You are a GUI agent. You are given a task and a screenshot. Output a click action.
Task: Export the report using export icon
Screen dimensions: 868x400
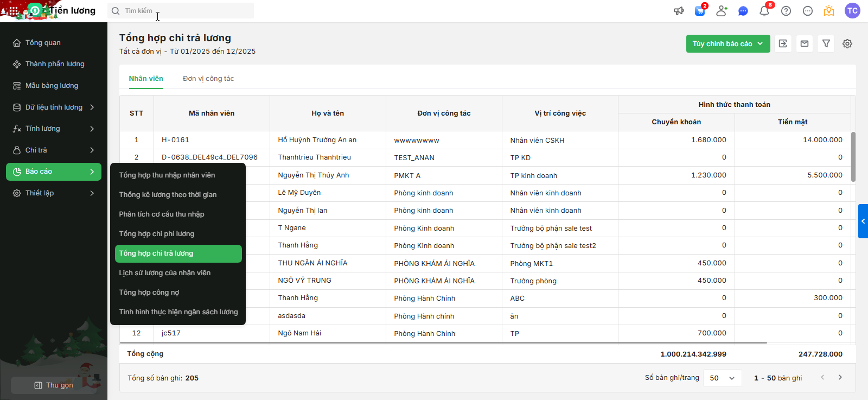click(783, 43)
